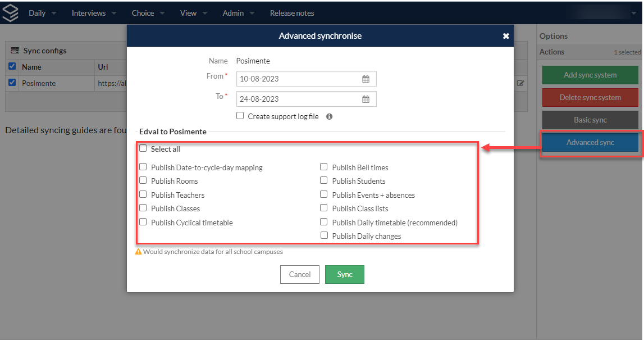This screenshot has width=644, height=340.
Task: Click the orange warning triangle icon
Action: point(139,252)
